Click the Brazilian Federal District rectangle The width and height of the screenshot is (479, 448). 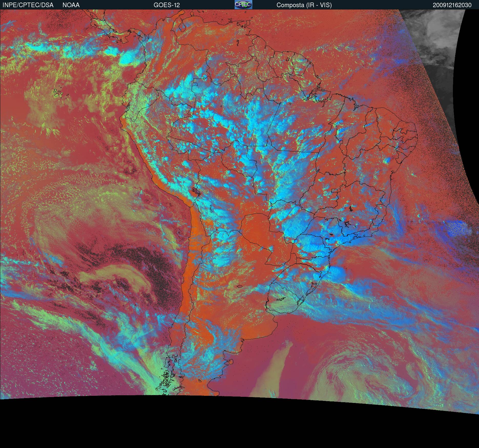[334, 190]
